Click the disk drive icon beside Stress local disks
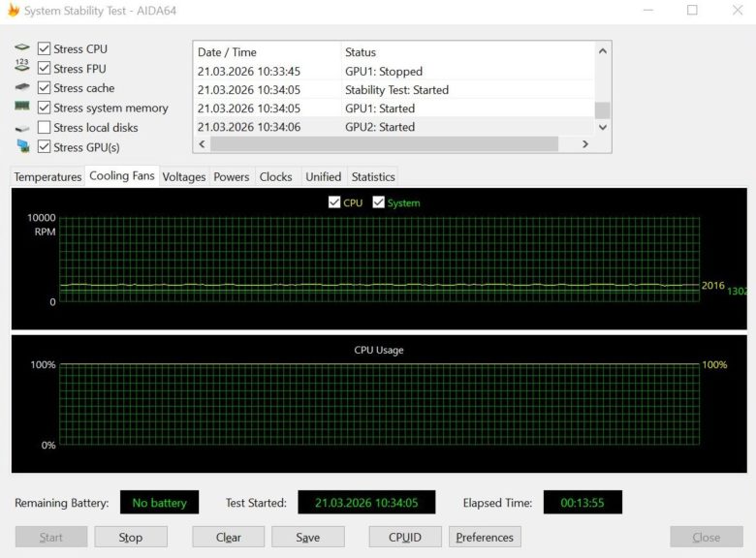This screenshot has height=558, width=756. click(x=21, y=128)
